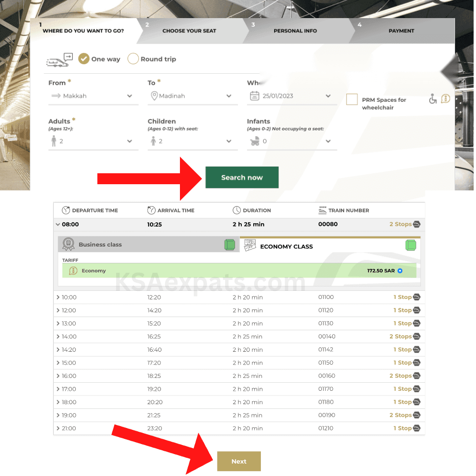Open the PRM info icon

point(446,99)
